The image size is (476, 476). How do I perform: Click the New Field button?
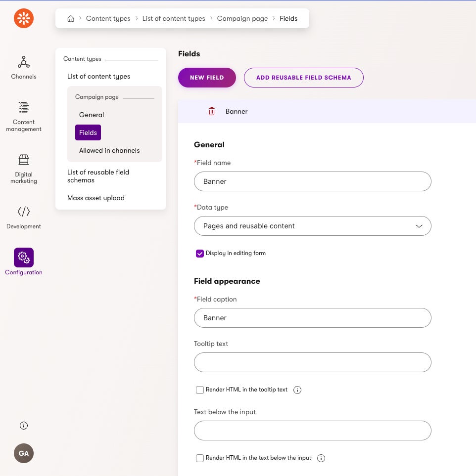(207, 78)
